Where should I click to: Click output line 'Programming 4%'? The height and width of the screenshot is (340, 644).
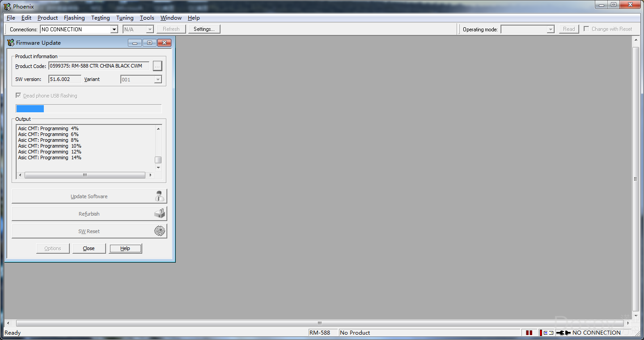(48, 128)
